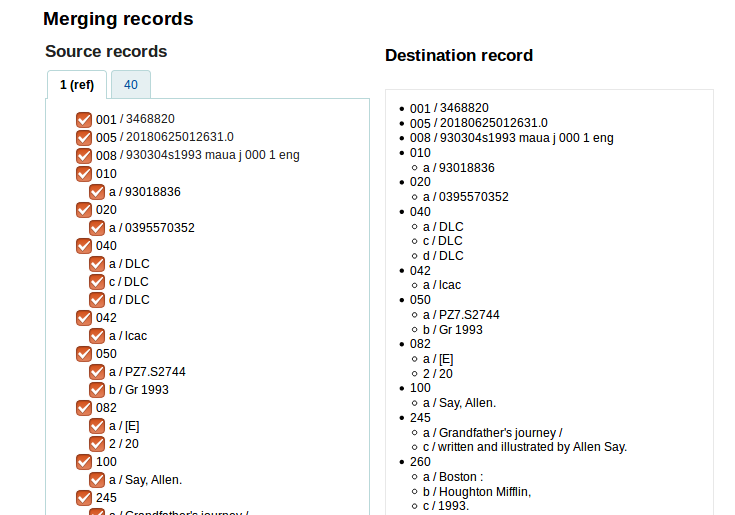This screenshot has height=515, width=735.
Task: Uncheck subfield a / [E] checkbox
Action: coord(97,426)
